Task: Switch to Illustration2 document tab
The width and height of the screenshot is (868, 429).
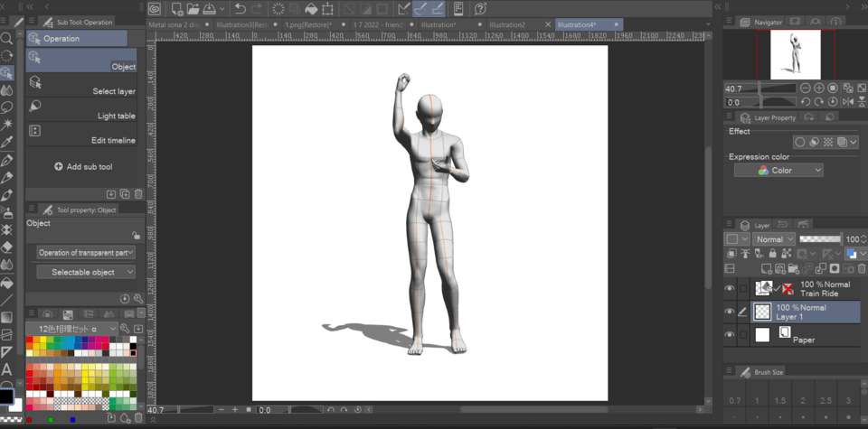Action: [507, 25]
